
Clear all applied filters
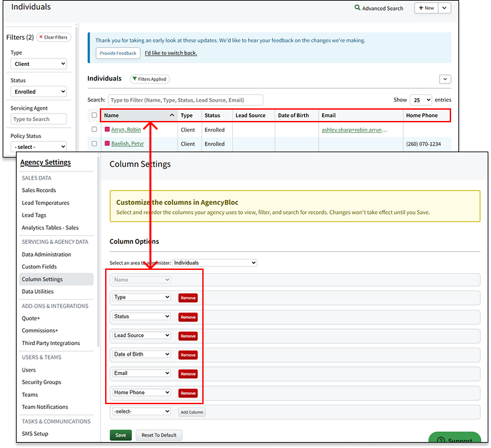pyautogui.click(x=53, y=37)
